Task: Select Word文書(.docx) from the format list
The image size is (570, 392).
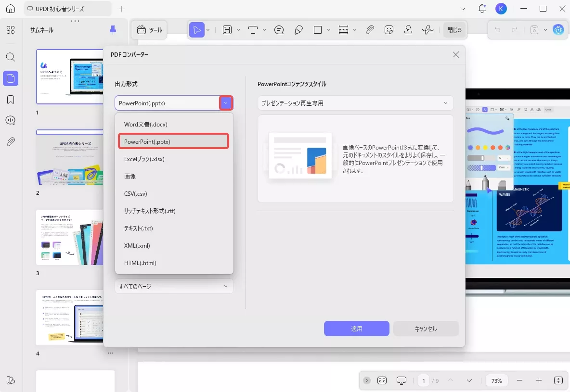Action: point(146,124)
